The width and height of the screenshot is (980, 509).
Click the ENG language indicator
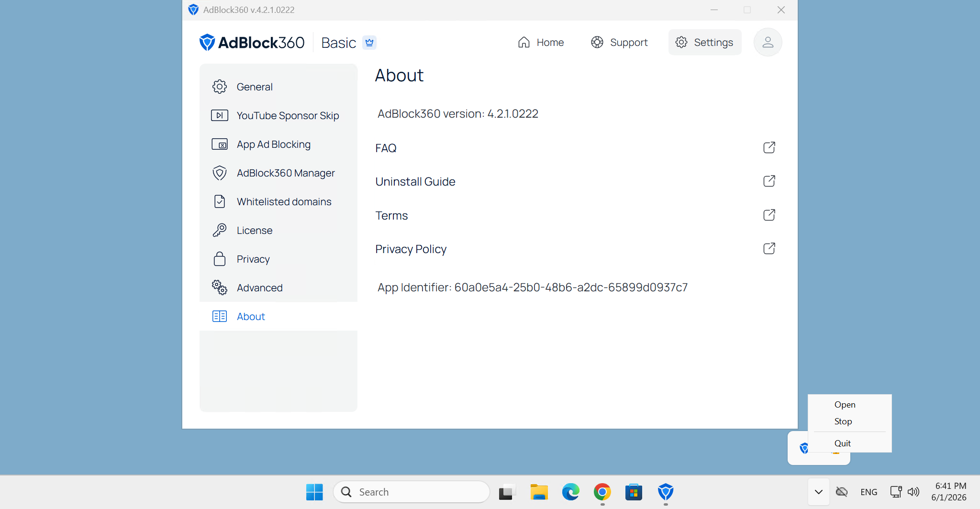click(869, 492)
